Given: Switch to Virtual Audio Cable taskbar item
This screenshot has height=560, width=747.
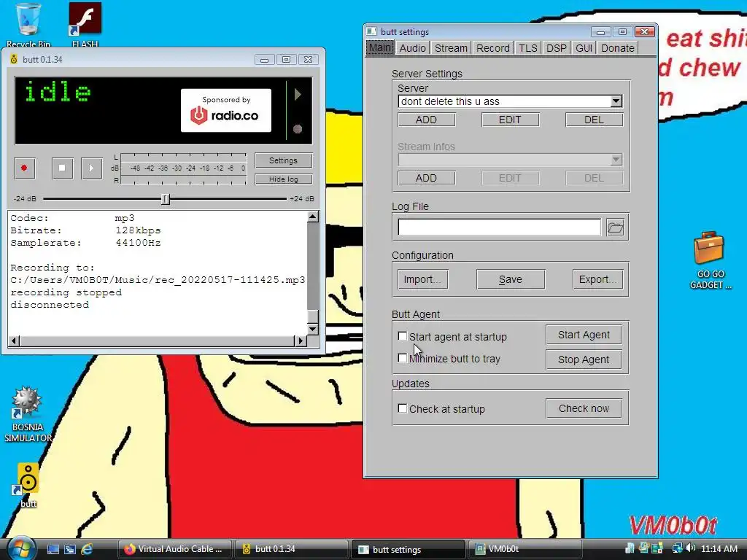Looking at the screenshot, I should point(175,549).
